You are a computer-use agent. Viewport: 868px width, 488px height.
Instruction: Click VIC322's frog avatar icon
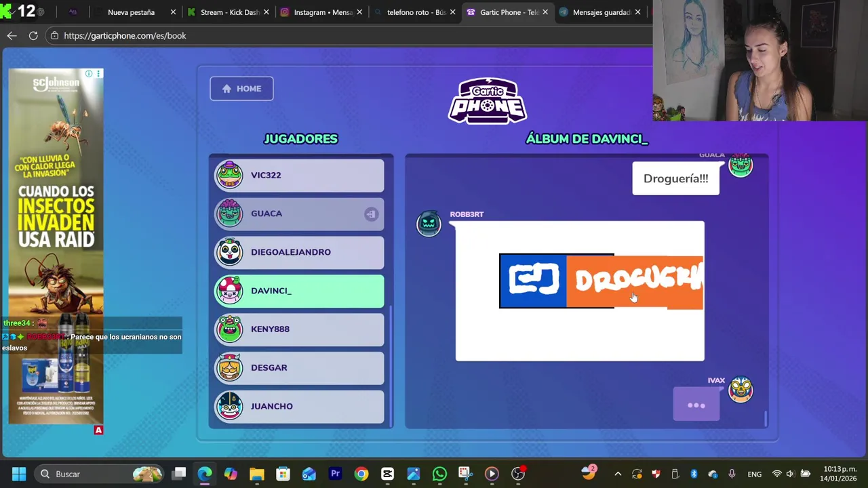click(229, 175)
